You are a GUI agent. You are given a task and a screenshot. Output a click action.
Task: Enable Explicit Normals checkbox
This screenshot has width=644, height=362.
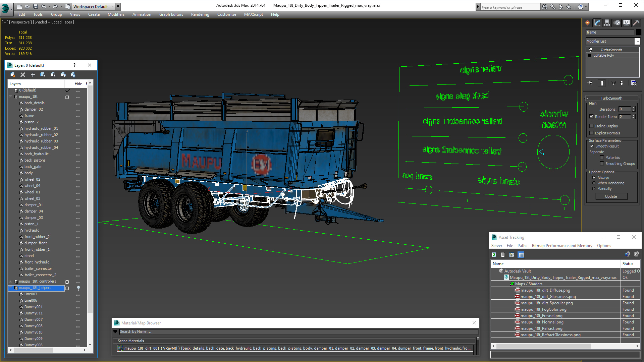click(592, 133)
